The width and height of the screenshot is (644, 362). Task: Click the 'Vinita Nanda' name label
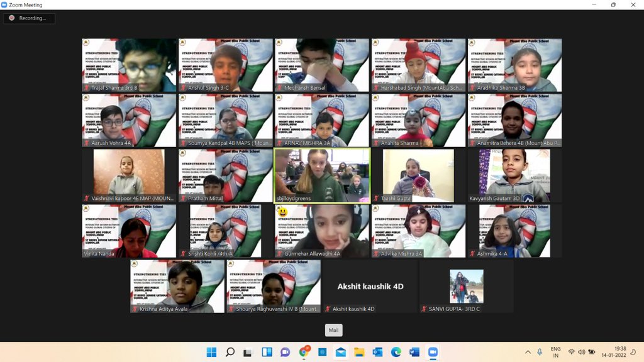coord(99,254)
